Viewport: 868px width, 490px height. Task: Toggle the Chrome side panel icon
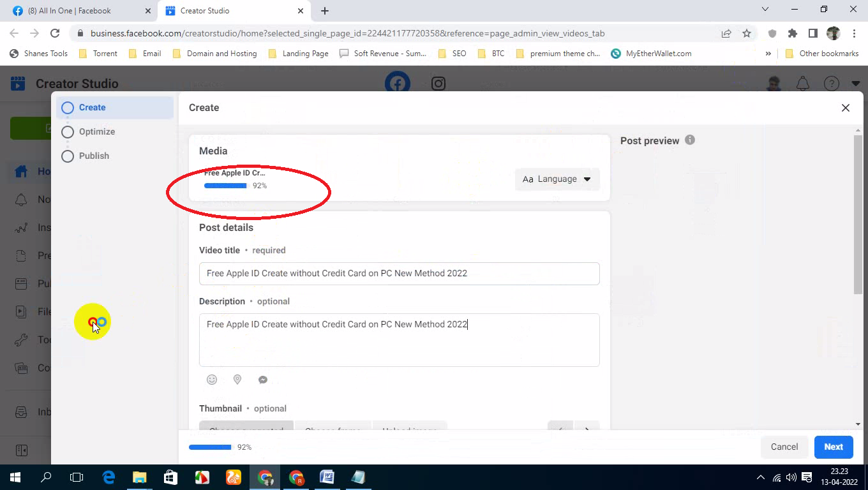pos(812,33)
